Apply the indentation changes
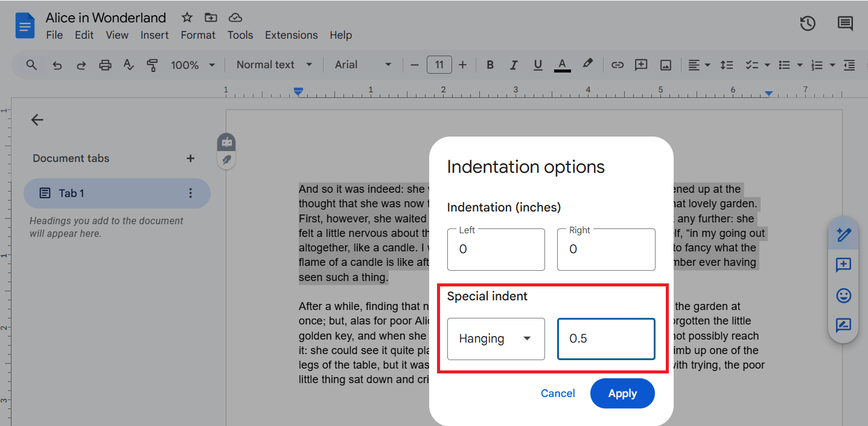Viewport: 868px width, 426px height. pos(622,393)
